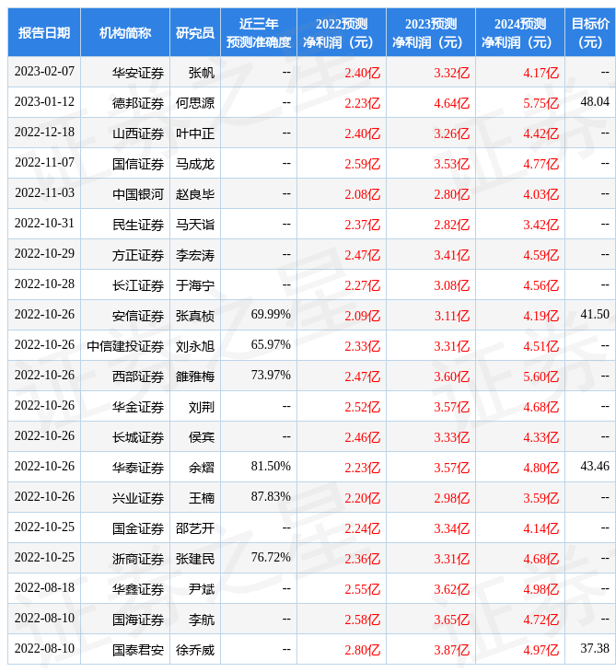Select the 国金证券 institution cell
Screen dimensions: 616x672
(x=125, y=529)
